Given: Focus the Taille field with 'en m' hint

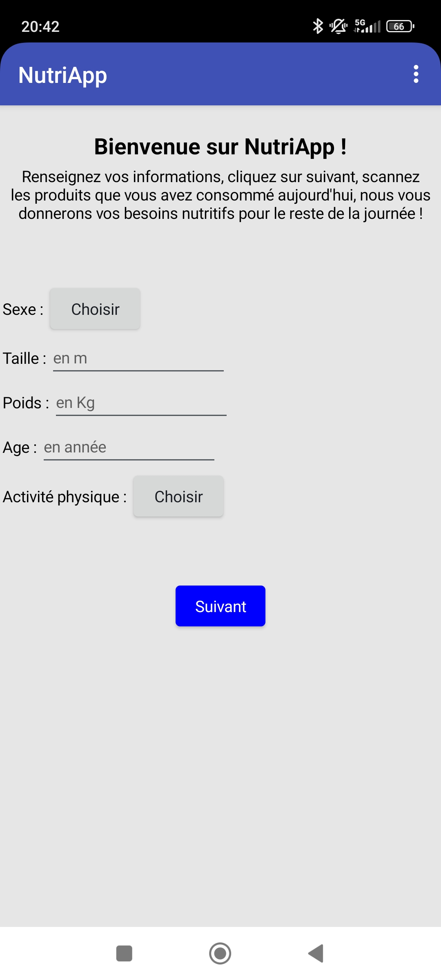Looking at the screenshot, I should click(138, 359).
